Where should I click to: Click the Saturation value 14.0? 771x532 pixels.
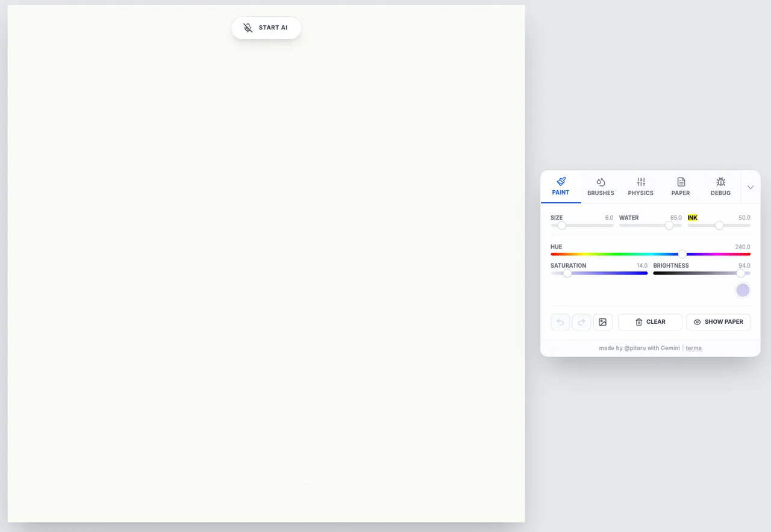(x=642, y=265)
